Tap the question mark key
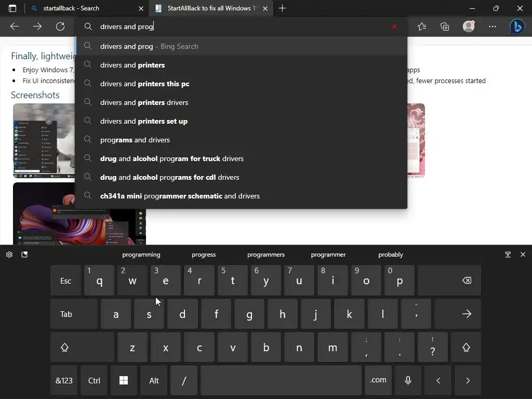The height and width of the screenshot is (399, 532). click(x=433, y=347)
